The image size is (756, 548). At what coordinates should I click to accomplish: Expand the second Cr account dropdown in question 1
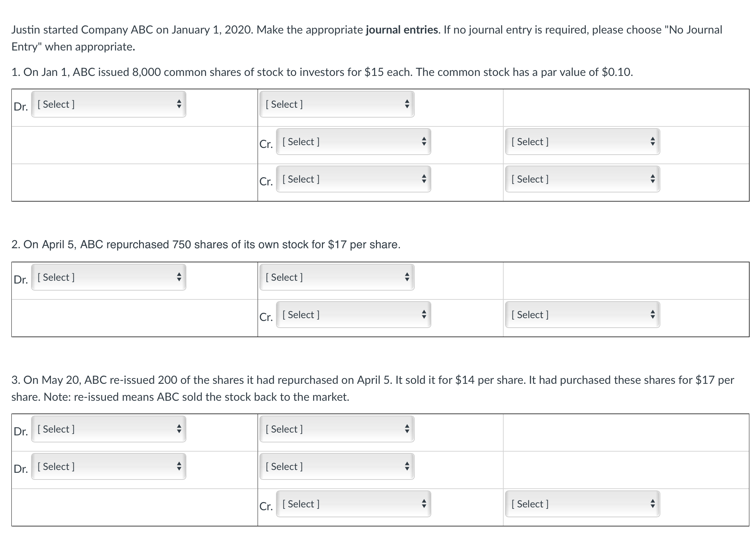point(353,179)
